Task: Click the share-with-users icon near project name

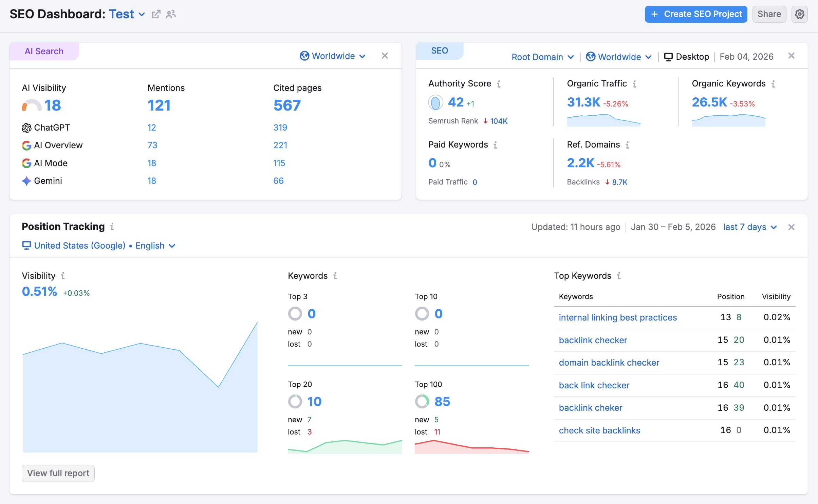Action: [x=171, y=14]
